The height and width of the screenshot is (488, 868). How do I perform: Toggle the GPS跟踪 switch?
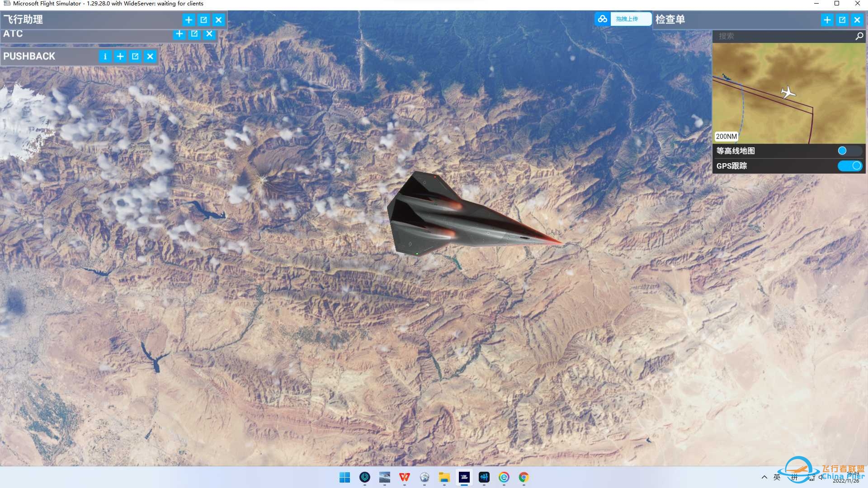click(x=849, y=166)
